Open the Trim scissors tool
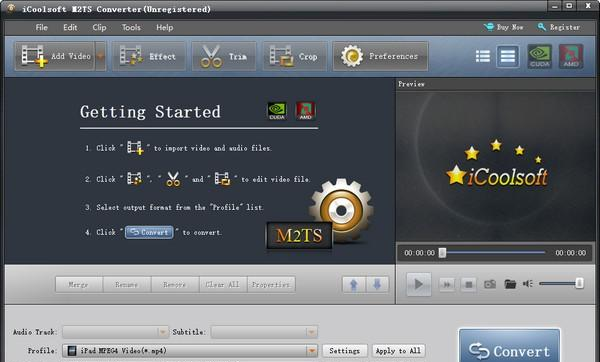The width and height of the screenshot is (600, 362). pyautogui.click(x=224, y=56)
